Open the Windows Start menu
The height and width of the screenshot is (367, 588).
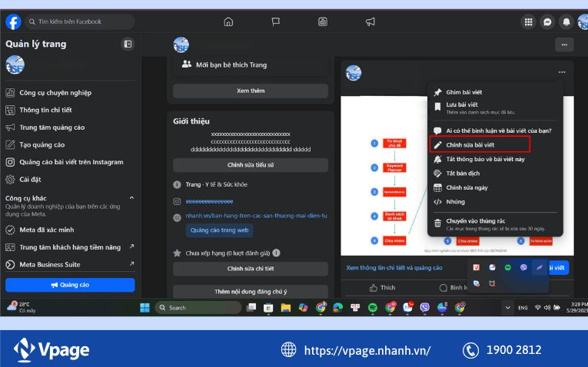145,308
